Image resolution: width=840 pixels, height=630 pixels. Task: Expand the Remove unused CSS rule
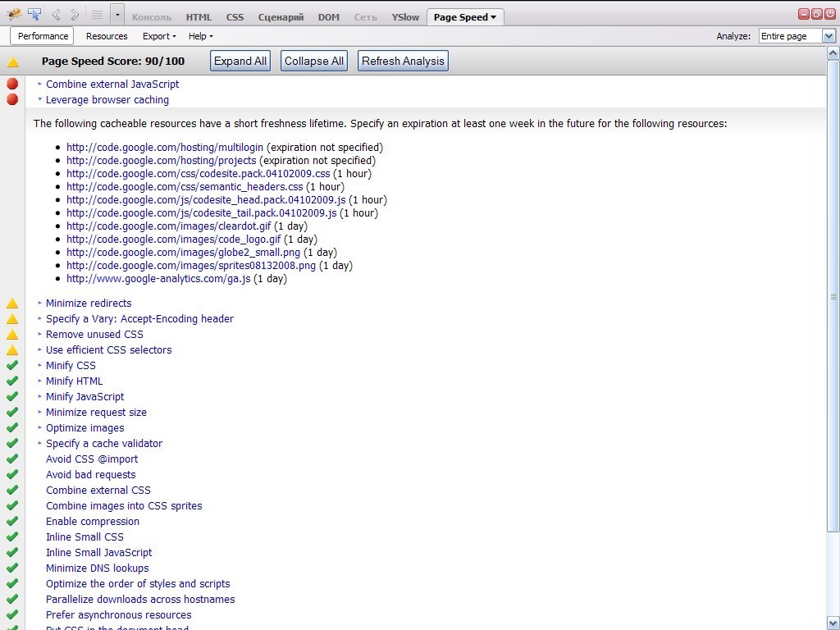[94, 335]
